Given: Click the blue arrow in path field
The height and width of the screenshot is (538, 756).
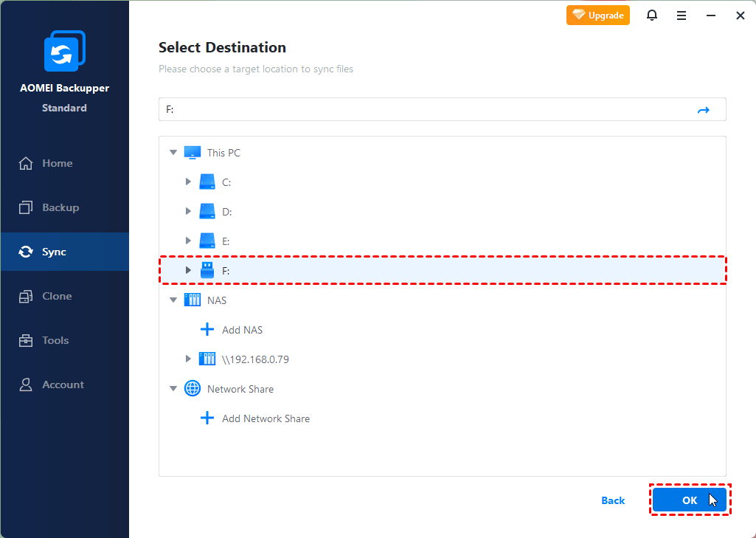Looking at the screenshot, I should click(x=703, y=110).
